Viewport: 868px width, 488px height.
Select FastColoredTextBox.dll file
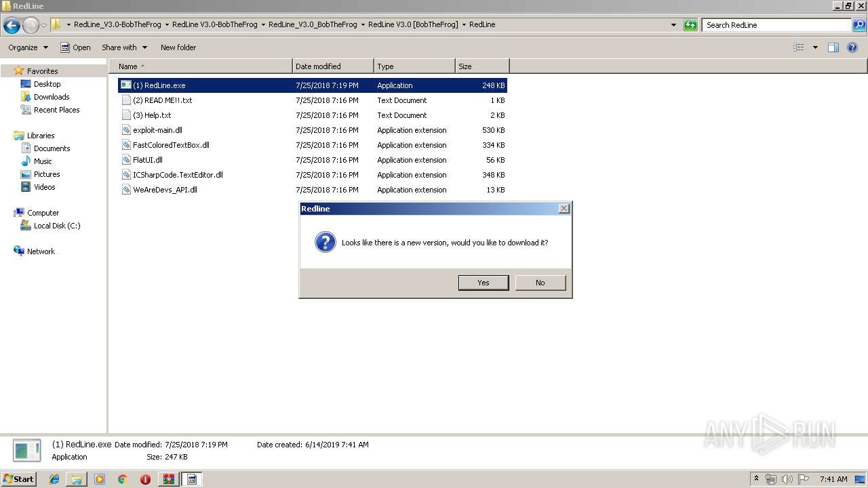[313, 145]
